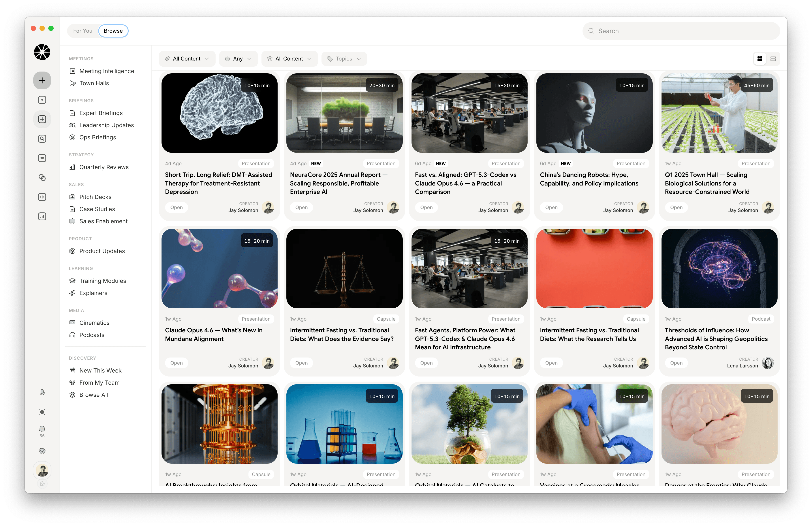This screenshot has width=812, height=526.
Task: Click the linked circles icon in rail
Action: pos(42,178)
